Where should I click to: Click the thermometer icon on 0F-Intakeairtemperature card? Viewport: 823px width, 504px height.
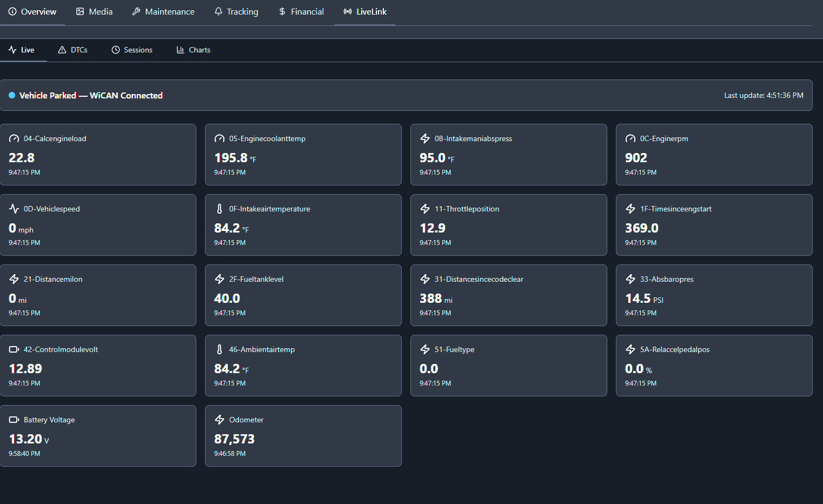(x=220, y=209)
